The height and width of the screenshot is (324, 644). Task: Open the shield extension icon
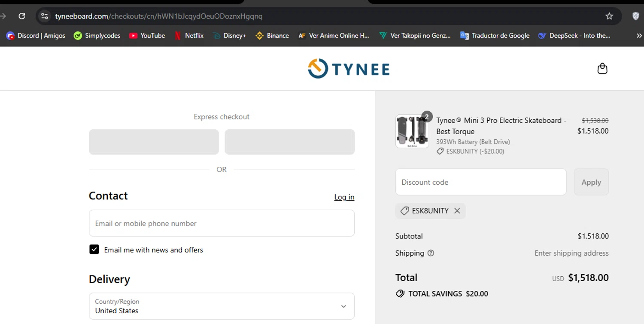click(x=636, y=16)
